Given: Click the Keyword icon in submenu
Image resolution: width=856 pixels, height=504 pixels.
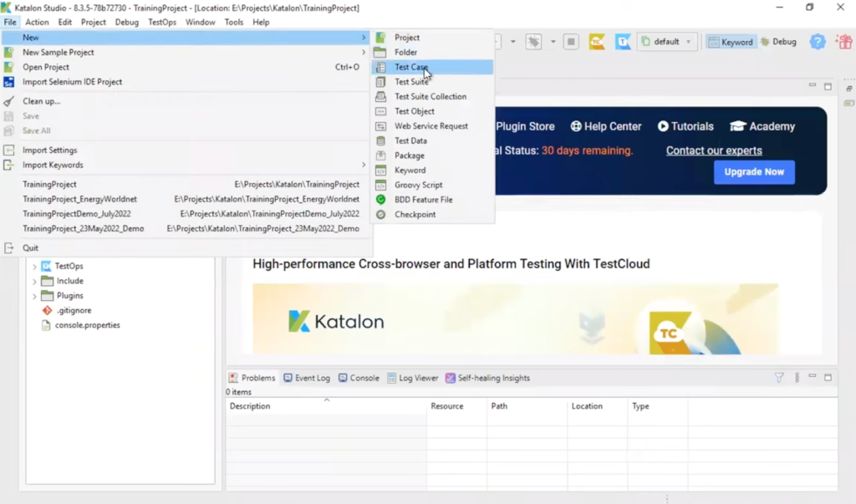Looking at the screenshot, I should [381, 171].
